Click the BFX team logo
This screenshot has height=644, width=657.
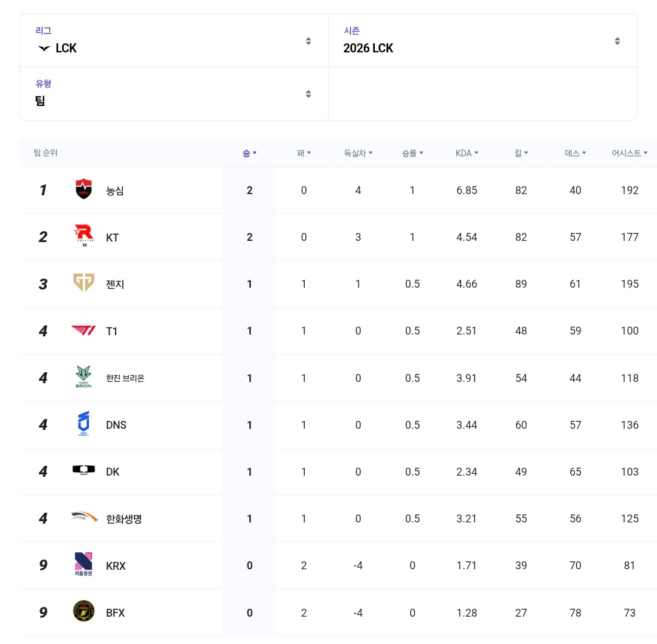84,611
